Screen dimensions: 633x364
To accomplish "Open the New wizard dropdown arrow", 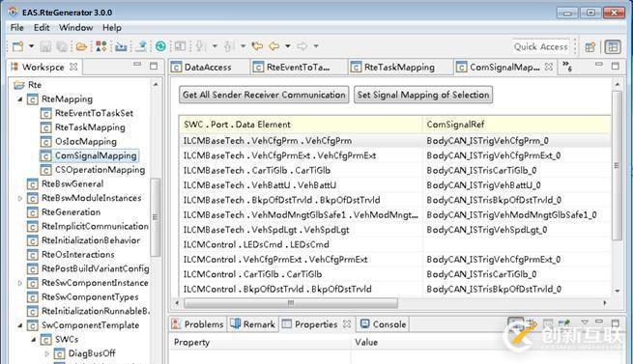I will [31, 46].
